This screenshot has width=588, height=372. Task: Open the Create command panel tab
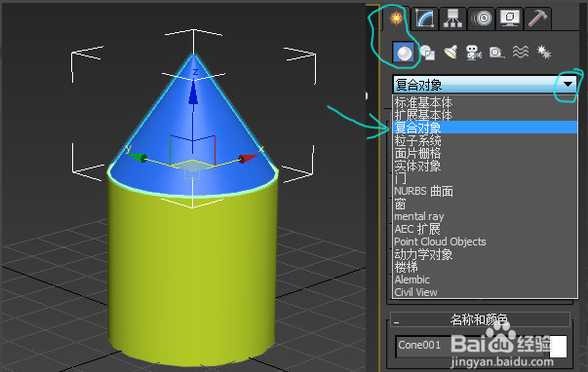(x=396, y=18)
